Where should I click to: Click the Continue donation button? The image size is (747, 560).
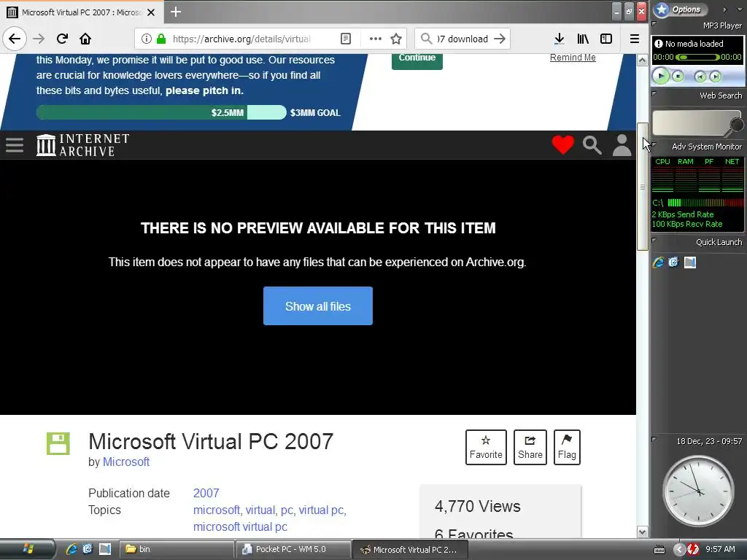coord(417,58)
